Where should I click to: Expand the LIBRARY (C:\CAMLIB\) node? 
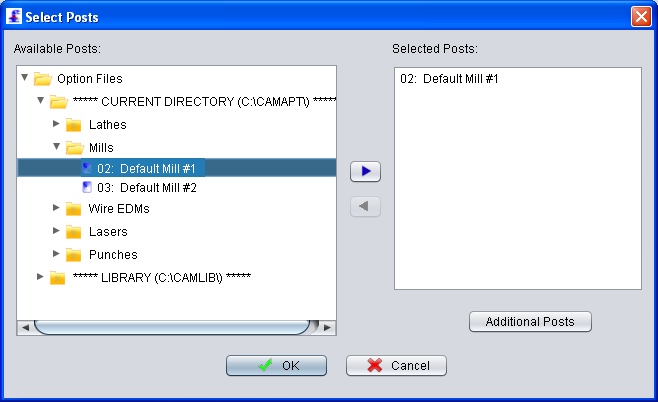tap(40, 277)
